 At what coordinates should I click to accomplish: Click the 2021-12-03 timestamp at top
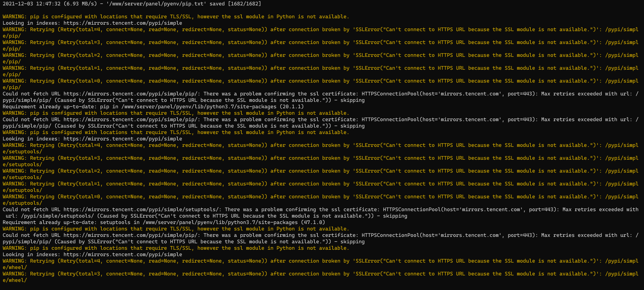click(18, 4)
